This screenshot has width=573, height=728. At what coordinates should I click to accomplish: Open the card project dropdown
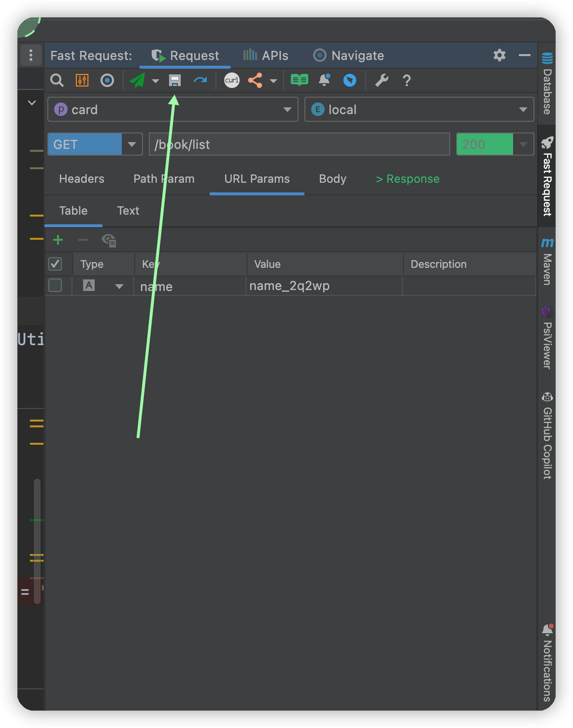click(173, 110)
